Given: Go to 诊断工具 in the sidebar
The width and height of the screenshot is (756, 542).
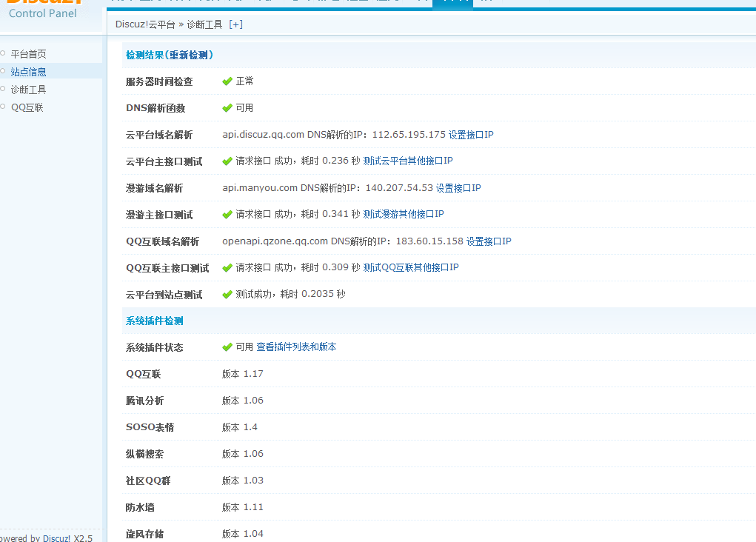Looking at the screenshot, I should (x=28, y=90).
